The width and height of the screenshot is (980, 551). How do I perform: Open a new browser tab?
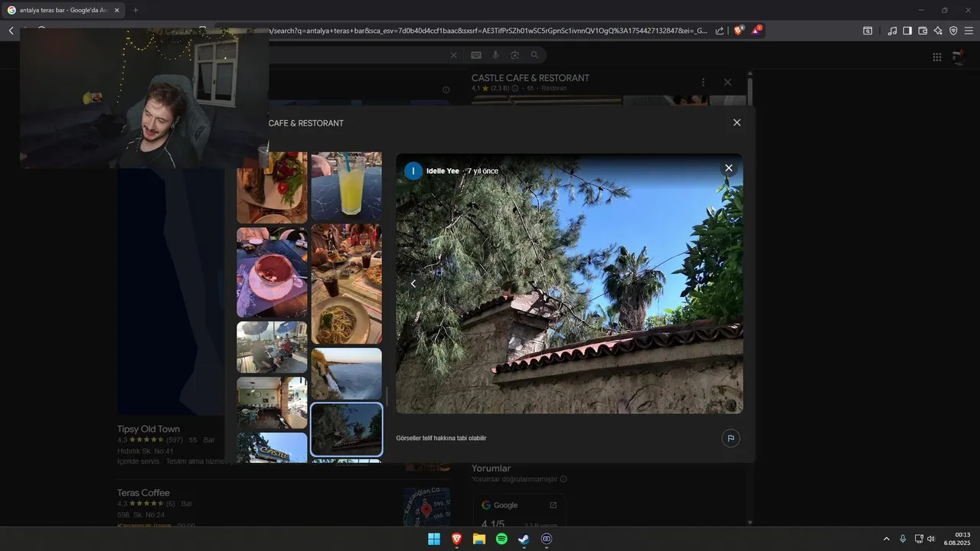[x=136, y=10]
